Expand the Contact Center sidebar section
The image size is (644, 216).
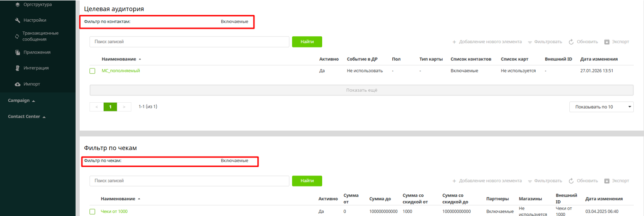27,117
